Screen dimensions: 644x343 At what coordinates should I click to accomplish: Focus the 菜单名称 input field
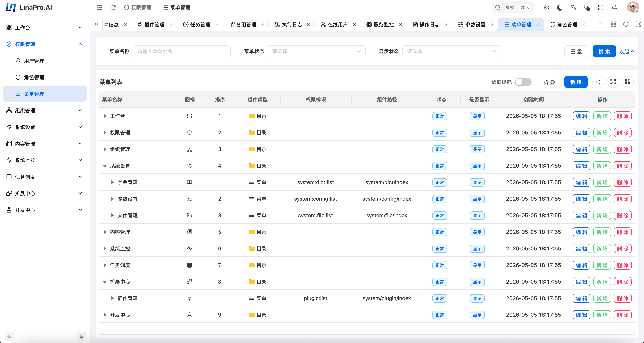182,51
